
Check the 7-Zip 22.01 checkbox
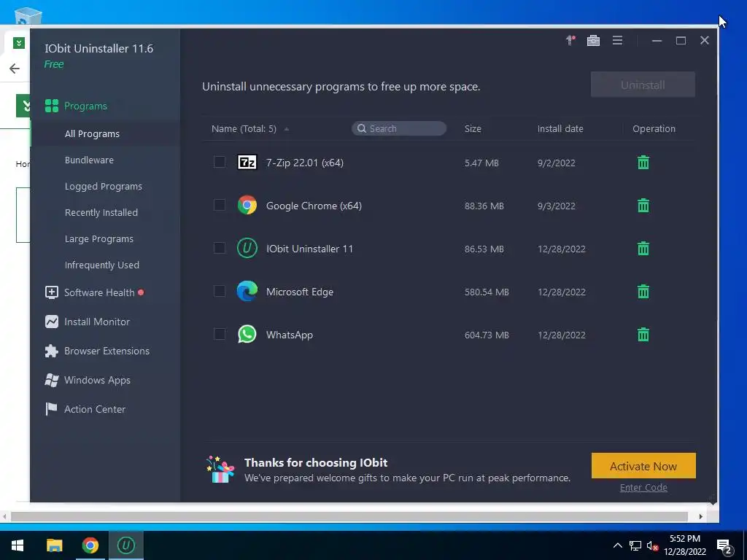coord(219,162)
